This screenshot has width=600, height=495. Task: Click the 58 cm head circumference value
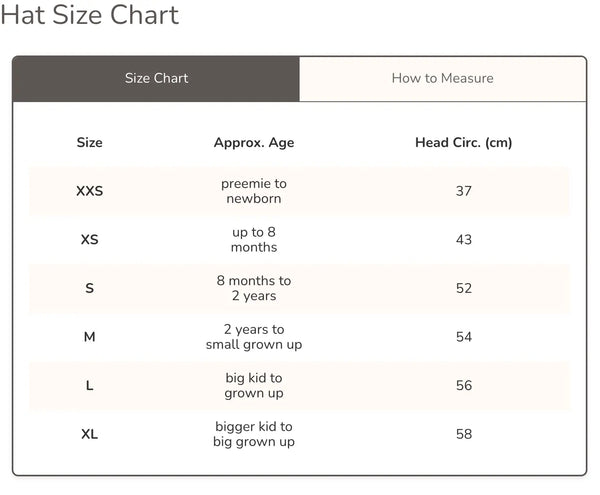[x=463, y=434]
